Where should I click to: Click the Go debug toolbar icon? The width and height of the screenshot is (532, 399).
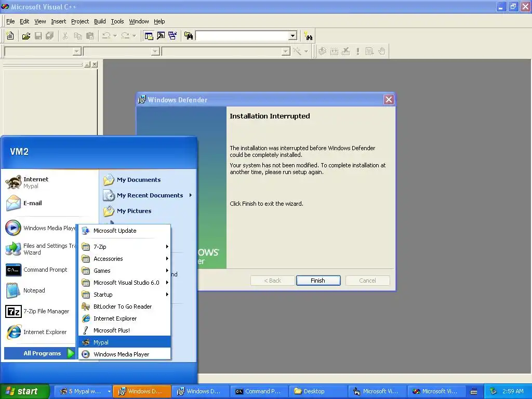[x=369, y=51]
